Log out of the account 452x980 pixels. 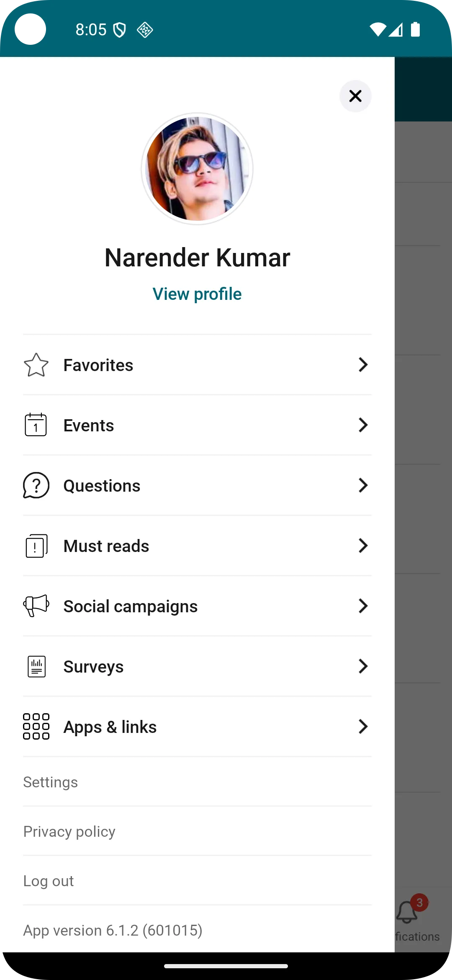point(49,881)
